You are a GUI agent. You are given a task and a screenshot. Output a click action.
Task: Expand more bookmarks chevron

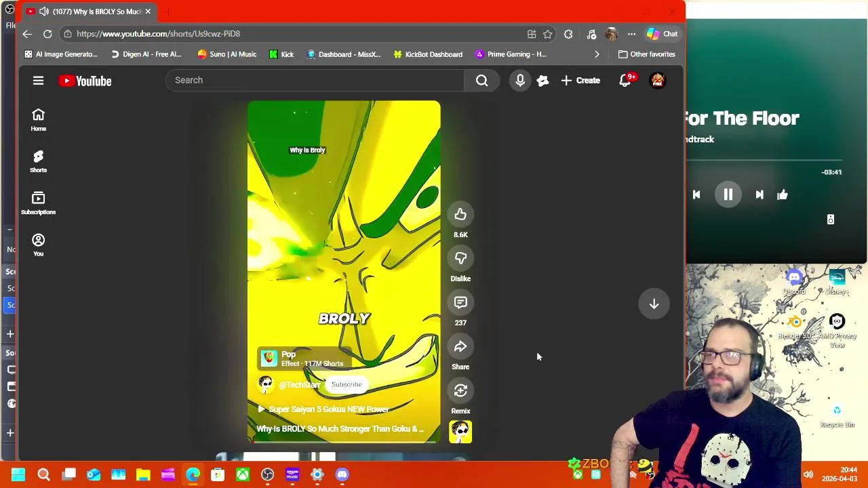coord(597,54)
